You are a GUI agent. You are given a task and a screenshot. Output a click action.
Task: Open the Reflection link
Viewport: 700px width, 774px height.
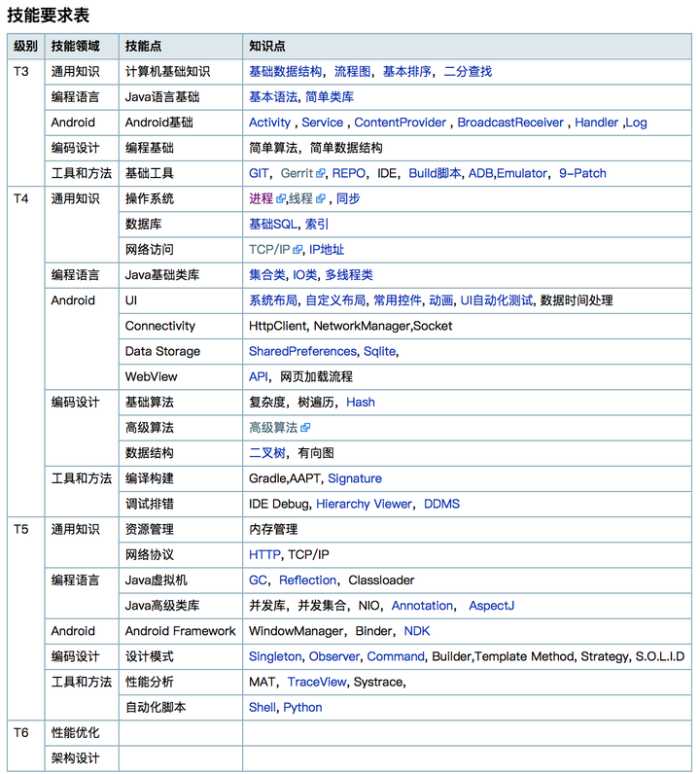pyautogui.click(x=307, y=580)
